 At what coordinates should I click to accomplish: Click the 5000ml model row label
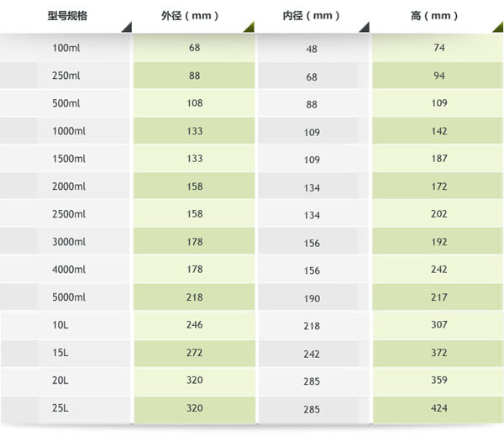69,297
